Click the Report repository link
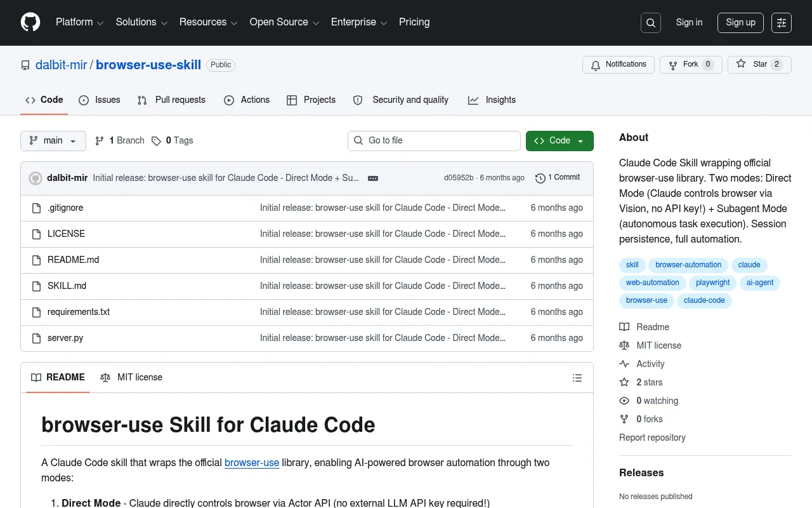 [x=652, y=438]
